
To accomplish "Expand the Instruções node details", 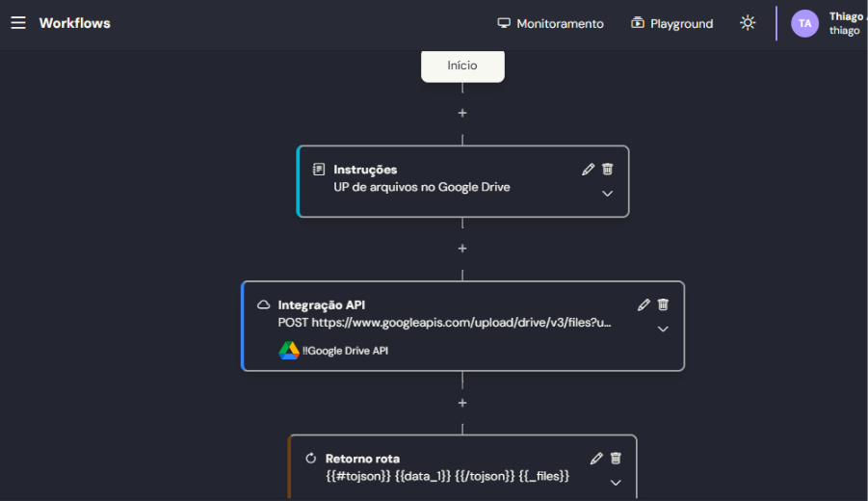I will (607, 194).
